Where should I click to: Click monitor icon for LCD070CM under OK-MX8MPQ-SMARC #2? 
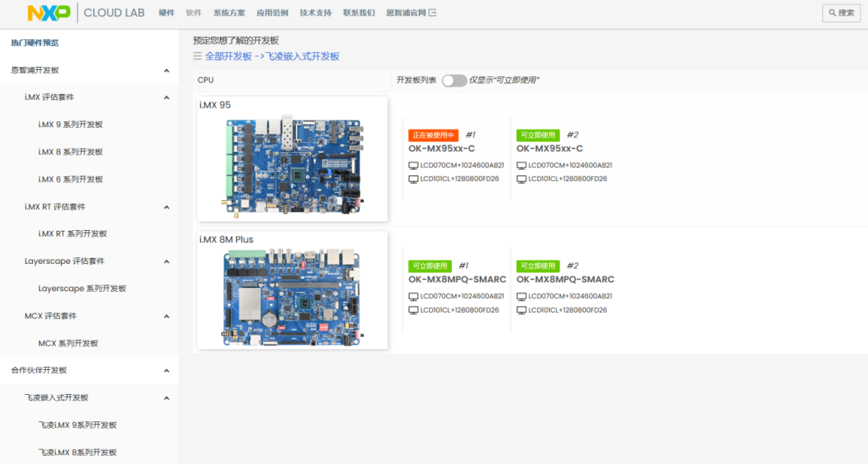pyautogui.click(x=521, y=297)
